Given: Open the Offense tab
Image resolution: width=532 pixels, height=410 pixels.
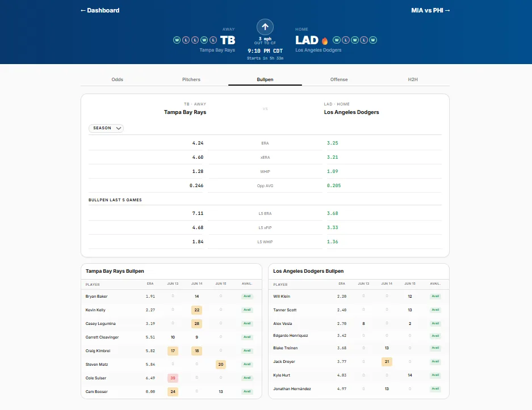Looking at the screenshot, I should (x=339, y=79).
